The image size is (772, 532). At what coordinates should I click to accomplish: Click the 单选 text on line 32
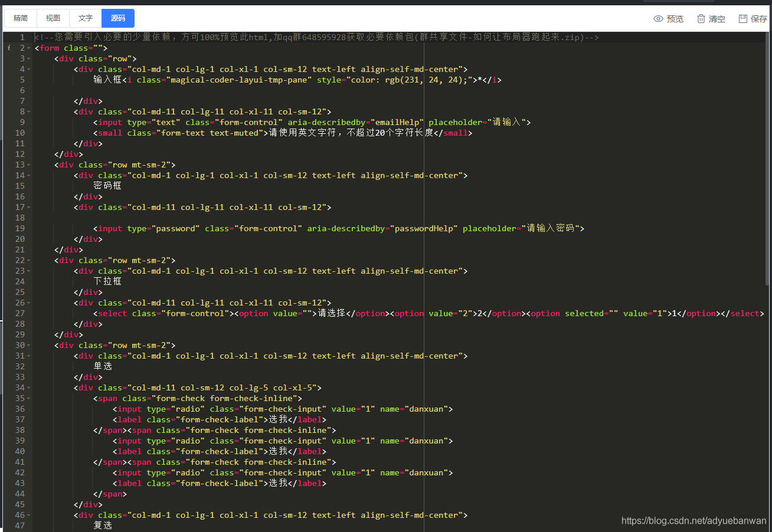pyautogui.click(x=103, y=366)
